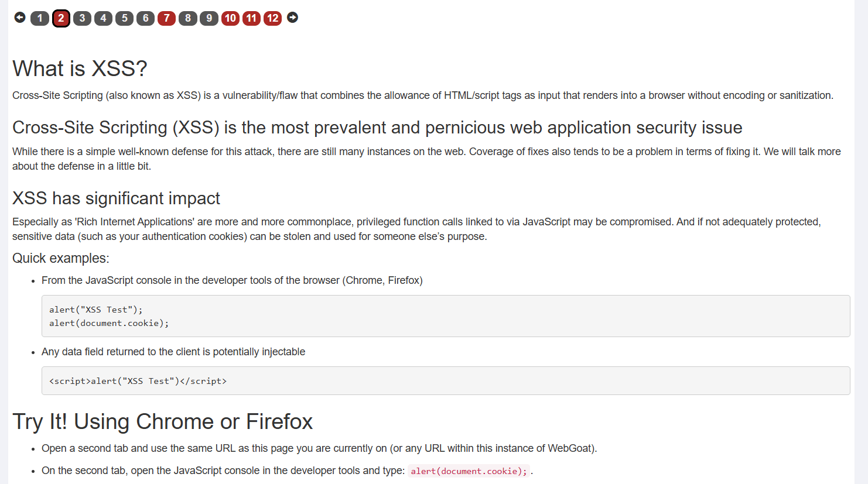This screenshot has height=484, width=868.
Task: Jump to assignment page 11
Action: [x=251, y=18]
